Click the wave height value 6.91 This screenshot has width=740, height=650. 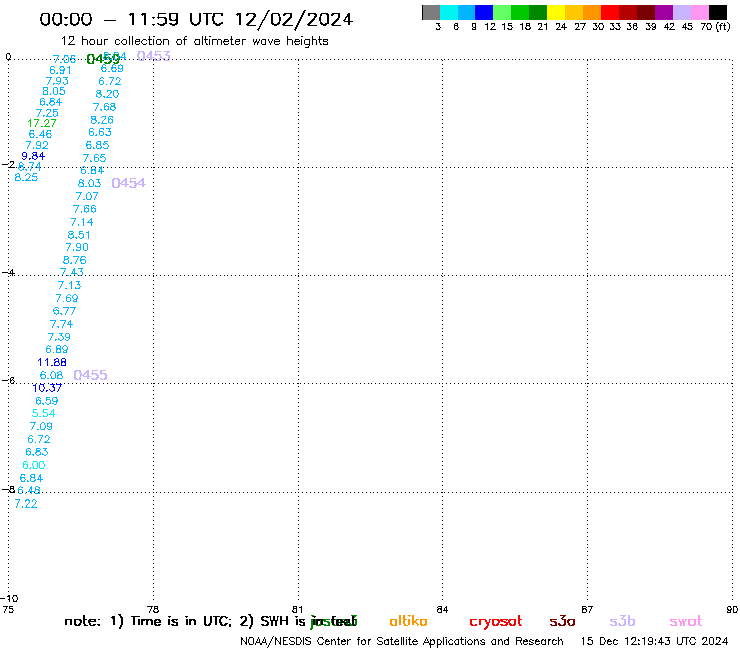[x=60, y=70]
